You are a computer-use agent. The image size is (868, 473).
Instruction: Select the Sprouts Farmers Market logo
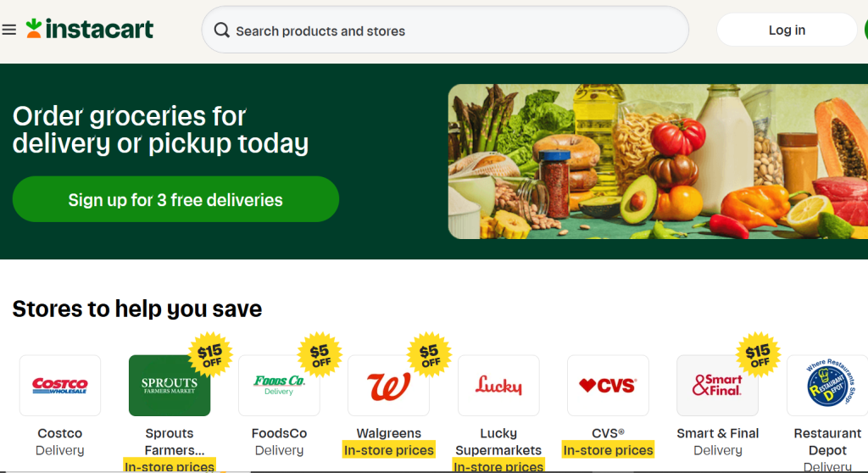pos(170,386)
